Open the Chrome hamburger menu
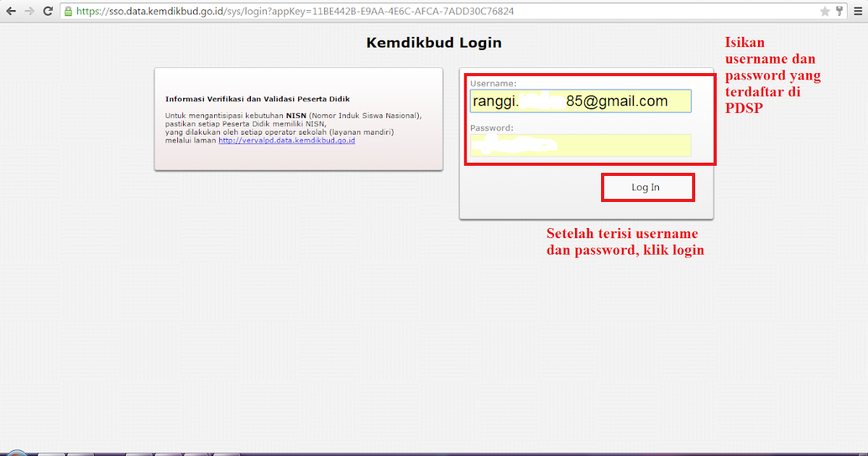This screenshot has width=868, height=456. click(x=858, y=12)
